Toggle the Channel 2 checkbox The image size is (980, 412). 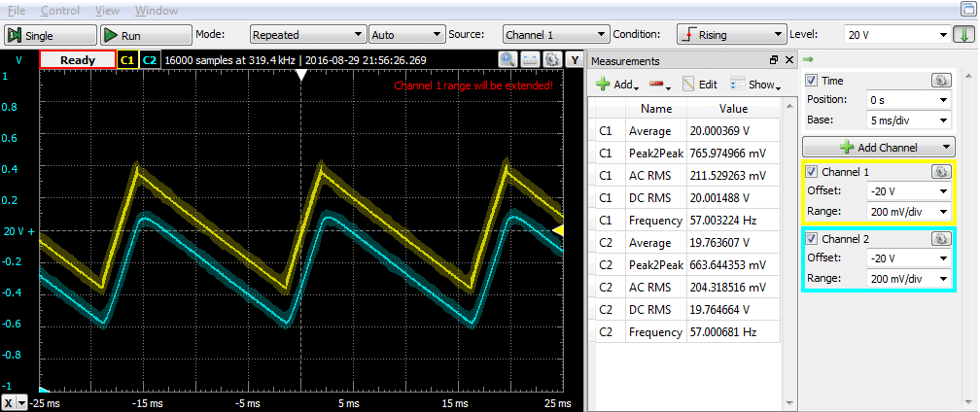point(811,238)
